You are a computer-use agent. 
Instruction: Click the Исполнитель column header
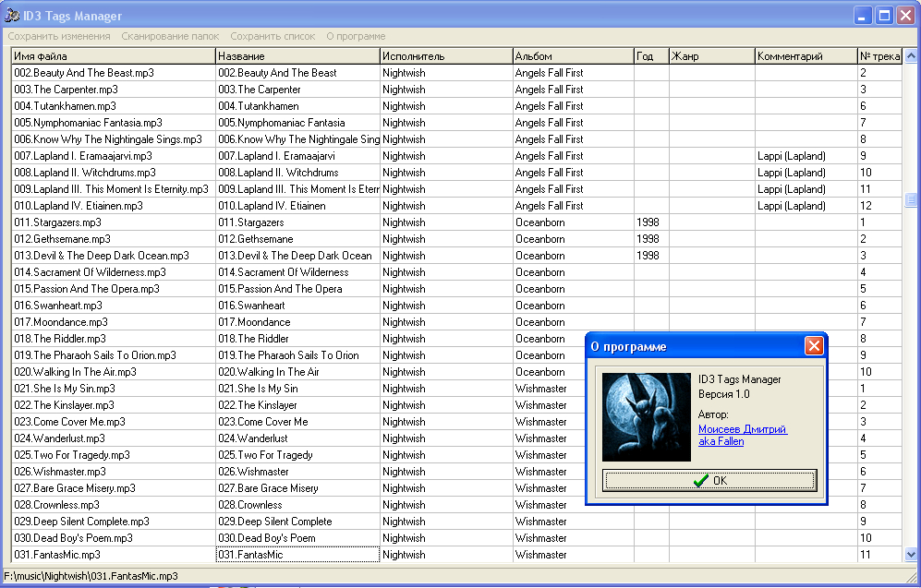[x=446, y=56]
